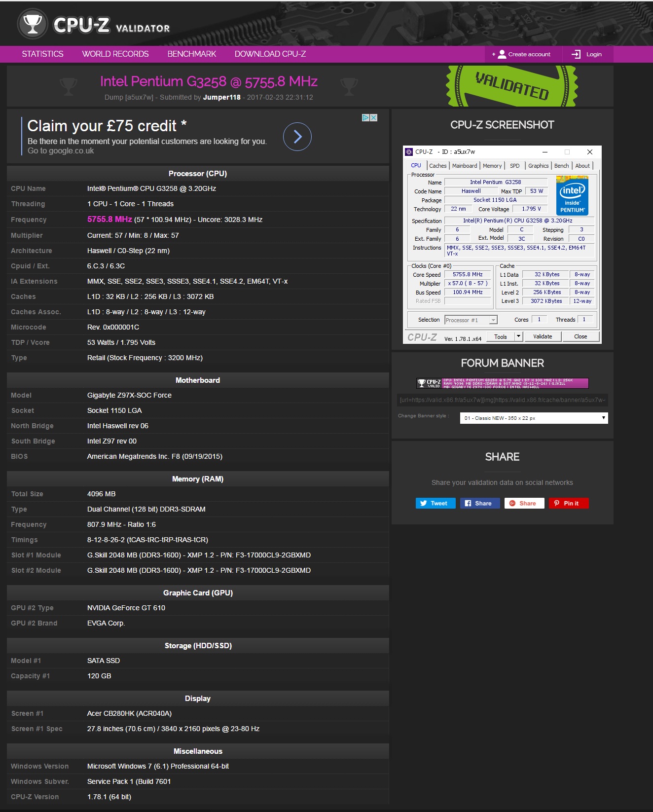Select the About tab in CPU-Z screenshot
The width and height of the screenshot is (653, 812).
582,166
